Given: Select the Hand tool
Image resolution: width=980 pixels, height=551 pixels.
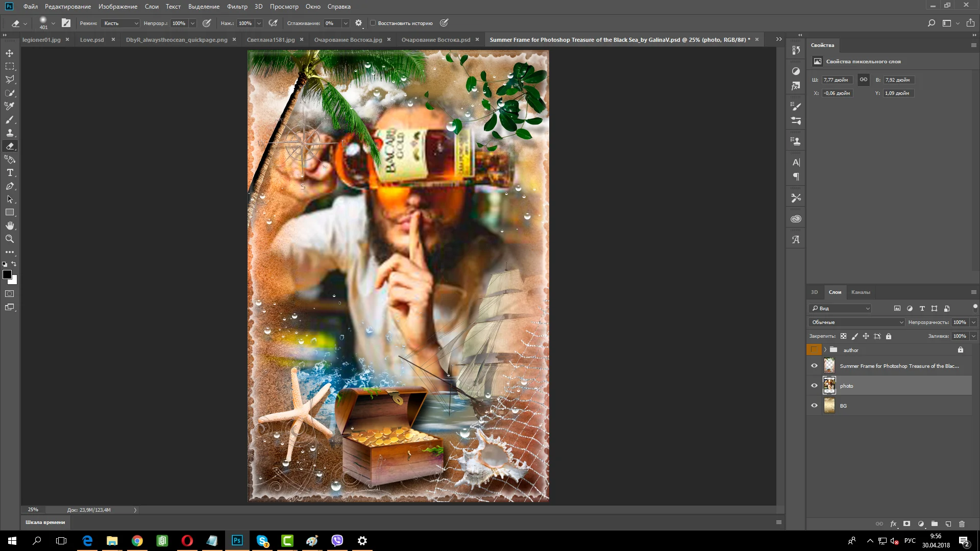Looking at the screenshot, I should tap(10, 226).
